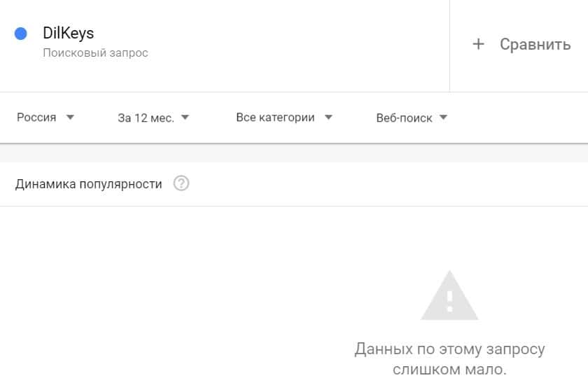Select the Веб-поиск search type dropdown
This screenshot has width=588, height=385.
pyautogui.click(x=404, y=118)
